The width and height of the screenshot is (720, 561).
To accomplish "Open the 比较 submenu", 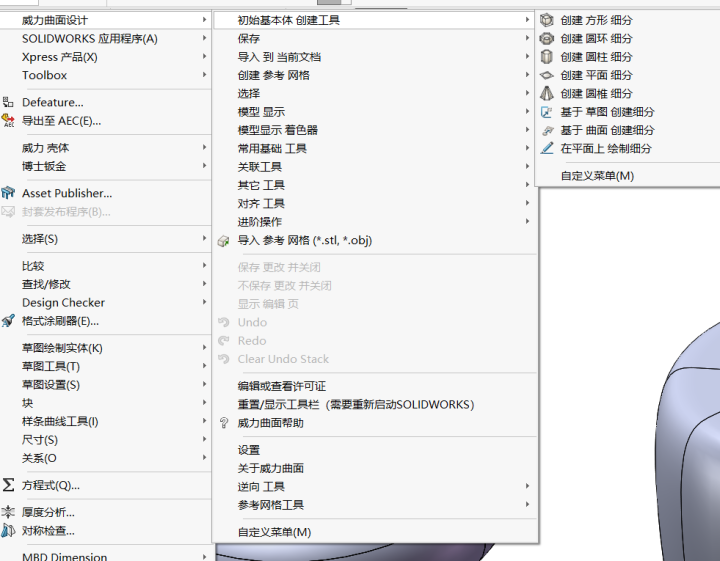I will [105, 266].
